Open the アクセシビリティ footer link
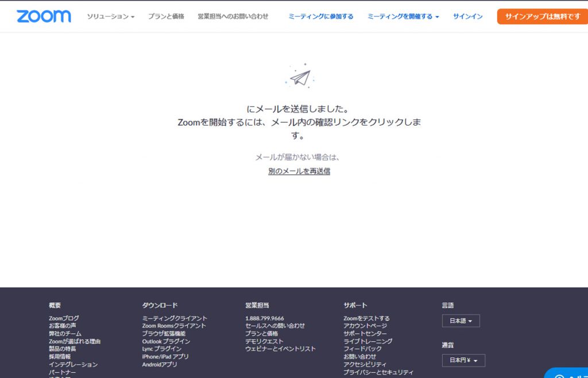Screen dimensions: 588x378 coord(365,364)
